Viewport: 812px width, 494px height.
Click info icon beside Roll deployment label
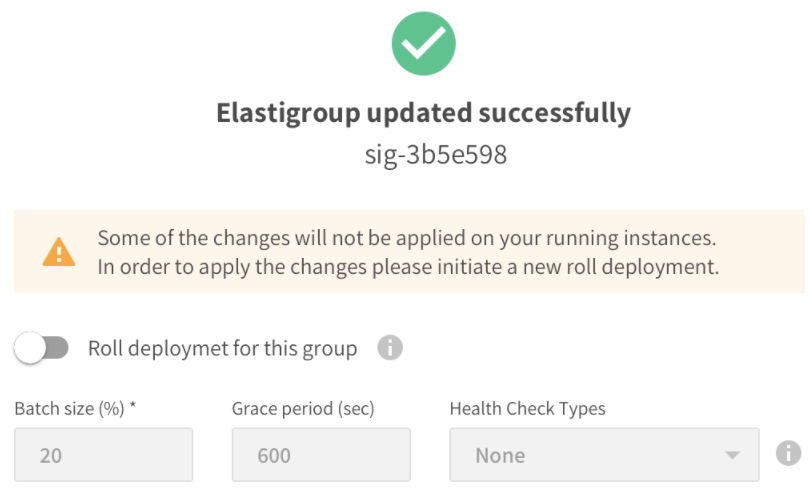point(390,348)
